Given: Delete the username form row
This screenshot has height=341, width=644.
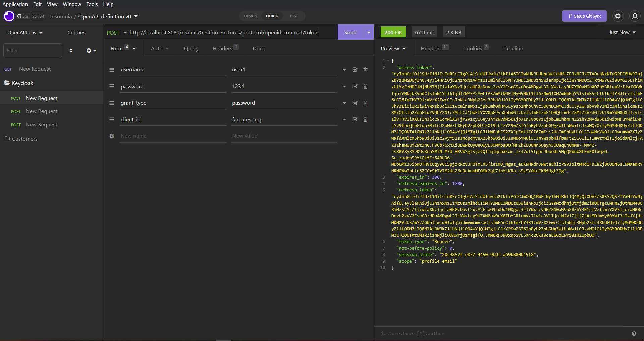Looking at the screenshot, I should point(365,70).
